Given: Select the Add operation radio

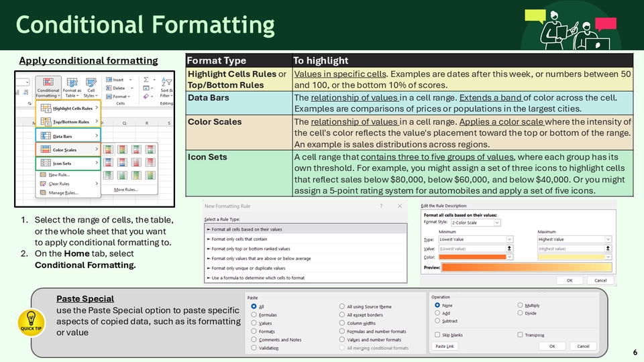Looking at the screenshot, I should [437, 313].
